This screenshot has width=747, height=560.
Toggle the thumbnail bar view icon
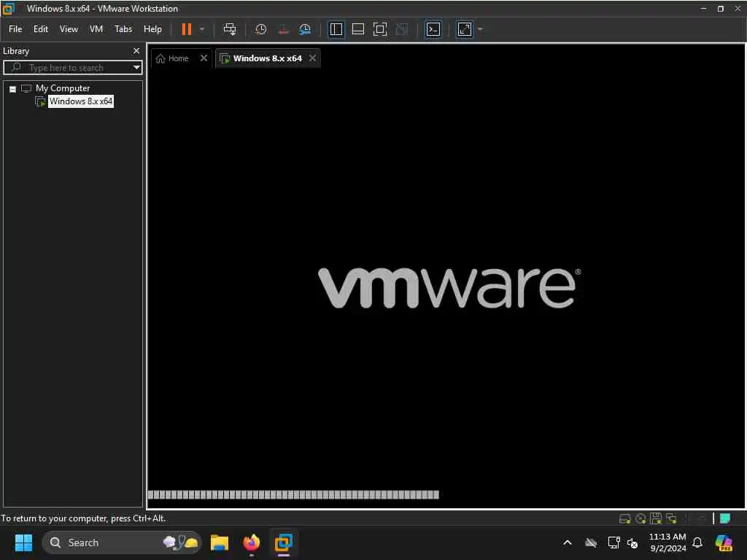tap(357, 29)
